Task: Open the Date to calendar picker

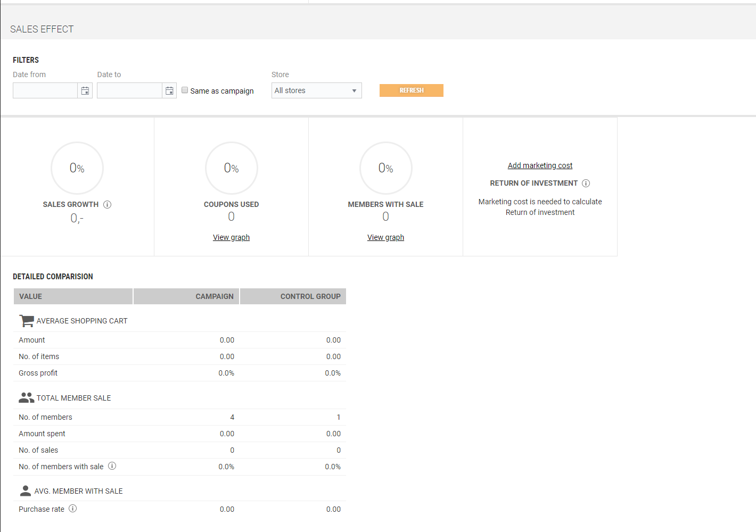Action: (169, 91)
